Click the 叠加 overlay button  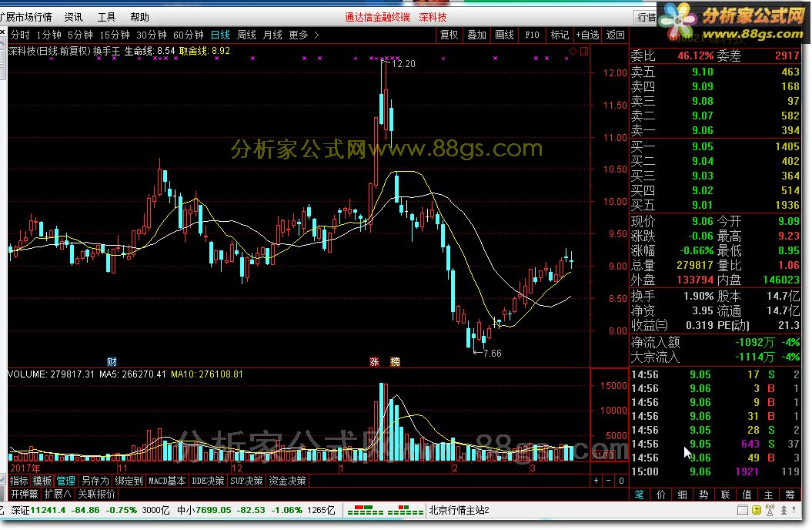tap(477, 35)
